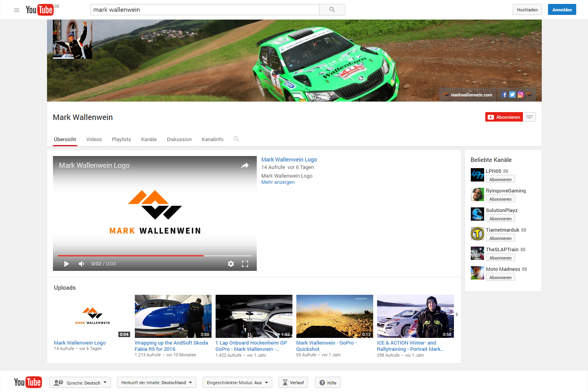Click footer YouTube logo
The width and height of the screenshot is (588, 392).
pyautogui.click(x=27, y=382)
